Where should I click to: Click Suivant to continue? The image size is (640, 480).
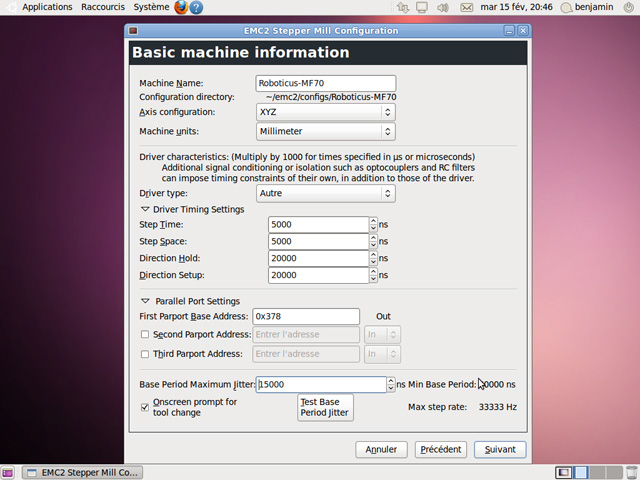tap(500, 449)
